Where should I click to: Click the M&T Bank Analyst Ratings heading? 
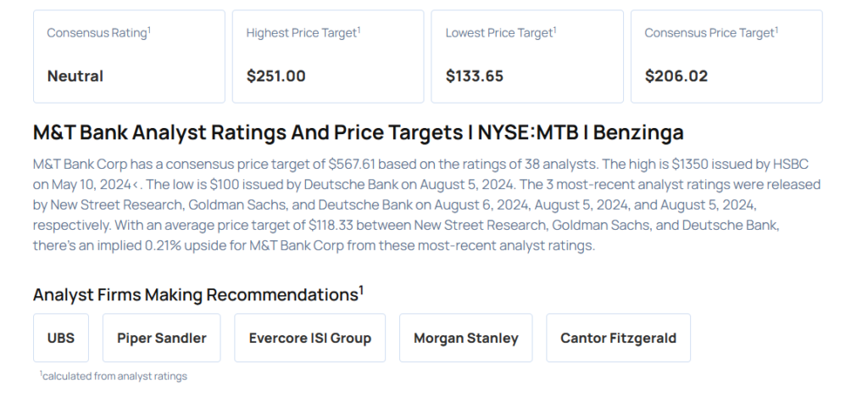pos(358,132)
